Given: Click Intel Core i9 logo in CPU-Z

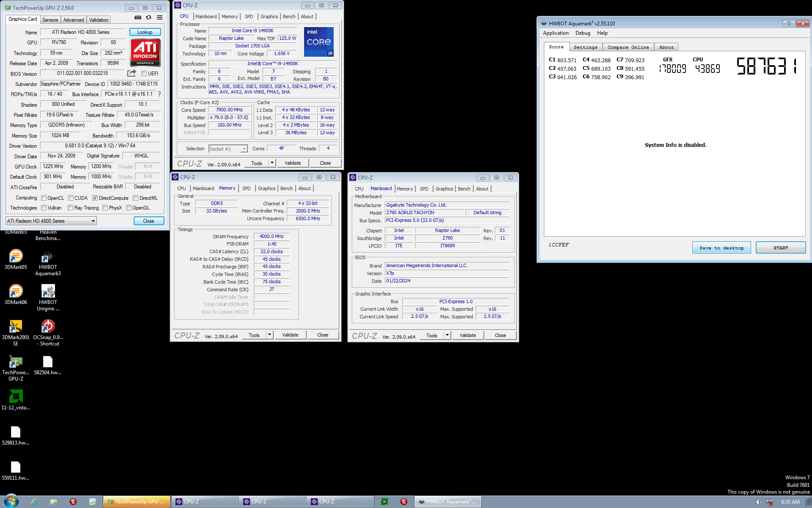Looking at the screenshot, I should tap(319, 42).
